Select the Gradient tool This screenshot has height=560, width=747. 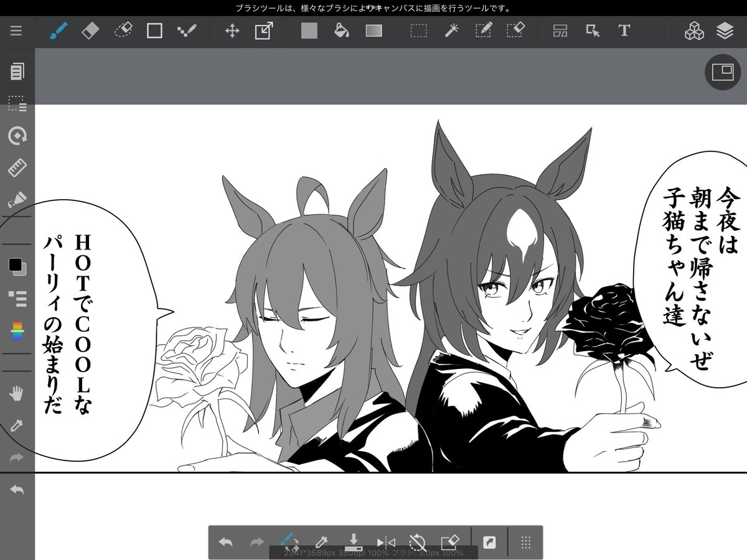(374, 30)
